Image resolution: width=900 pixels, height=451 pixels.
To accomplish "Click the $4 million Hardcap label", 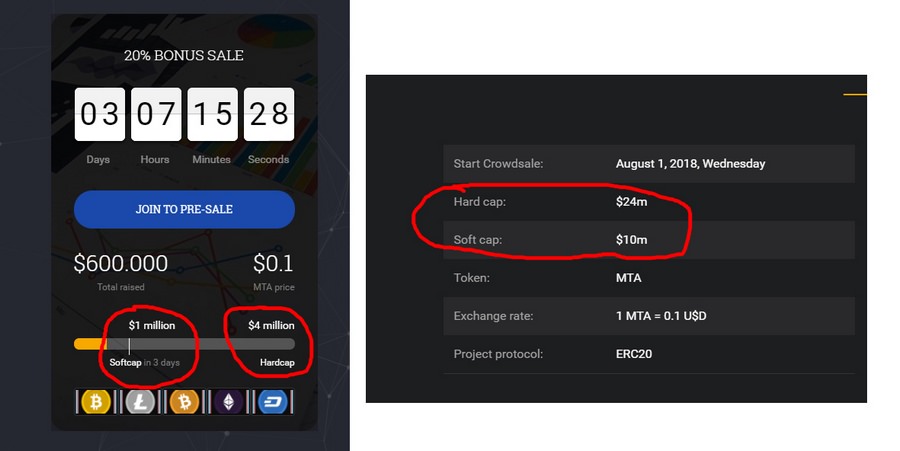I will coord(271,325).
